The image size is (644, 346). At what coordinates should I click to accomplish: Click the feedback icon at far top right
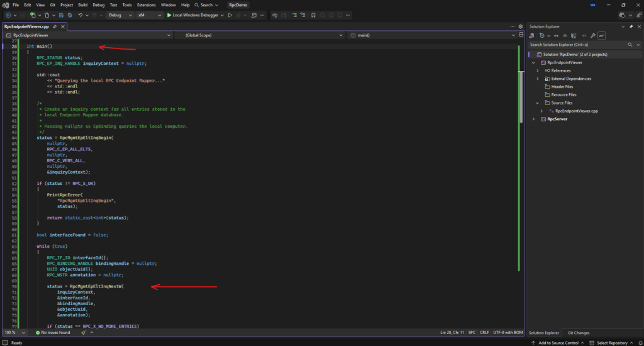pos(639,15)
